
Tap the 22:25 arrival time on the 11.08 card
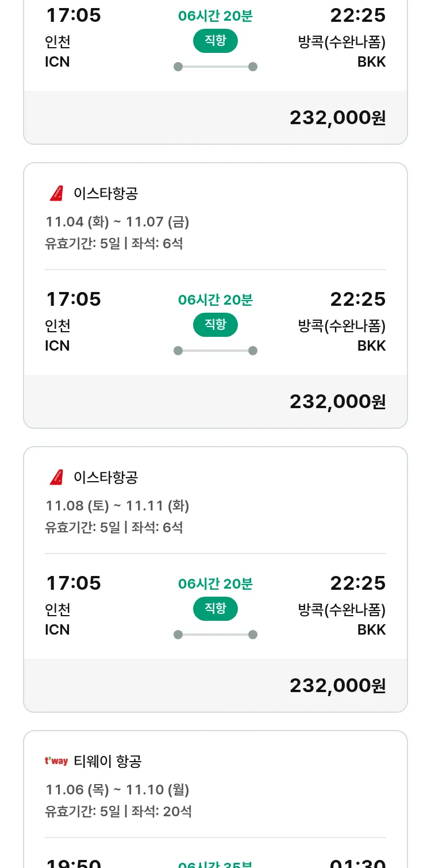point(357,583)
